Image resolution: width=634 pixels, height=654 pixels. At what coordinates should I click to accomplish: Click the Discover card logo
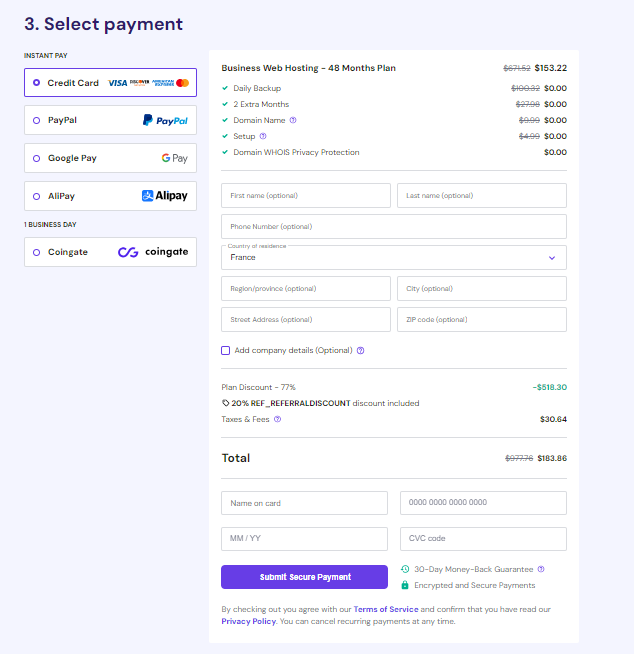pos(139,83)
